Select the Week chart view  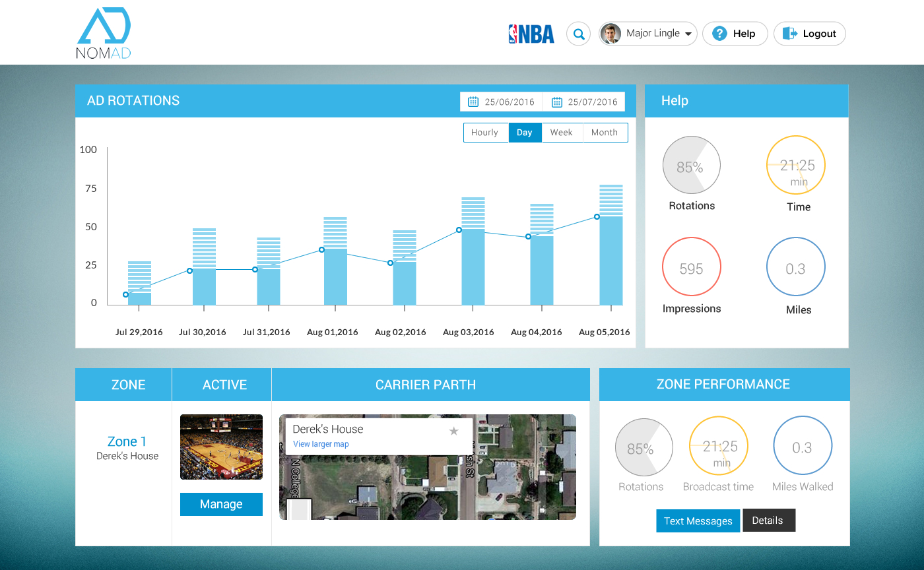(562, 133)
